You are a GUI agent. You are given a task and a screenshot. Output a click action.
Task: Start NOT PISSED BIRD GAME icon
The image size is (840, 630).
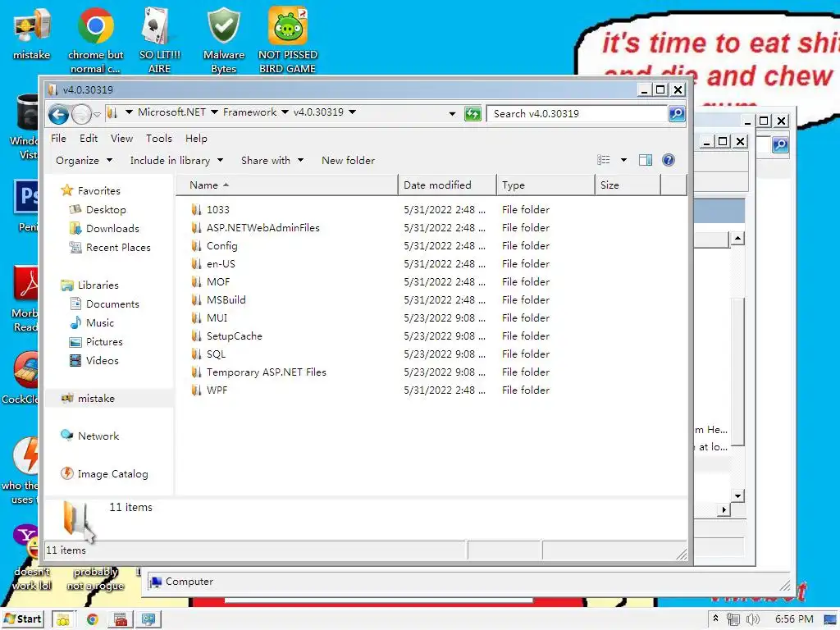(x=287, y=40)
